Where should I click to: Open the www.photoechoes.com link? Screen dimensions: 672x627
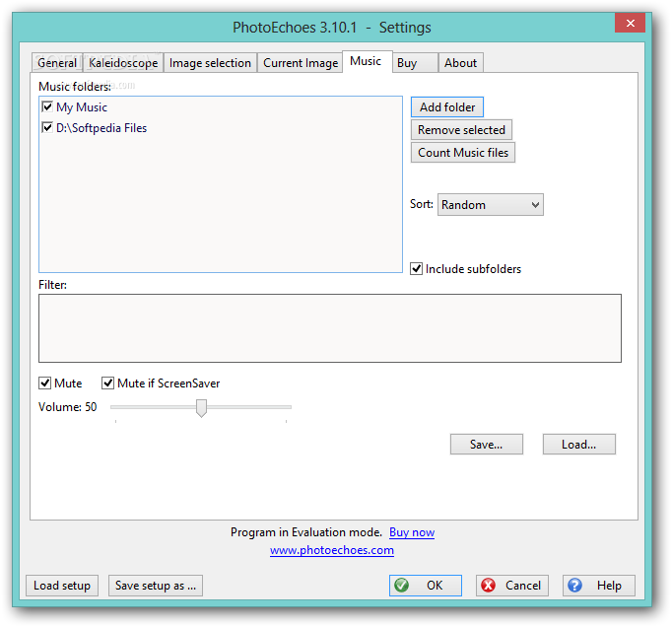pyautogui.click(x=332, y=550)
